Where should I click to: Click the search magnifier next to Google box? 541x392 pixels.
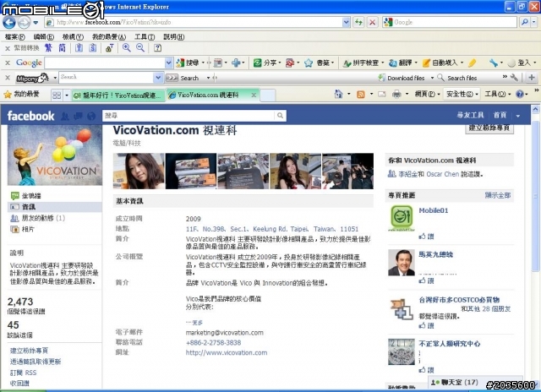(525, 23)
